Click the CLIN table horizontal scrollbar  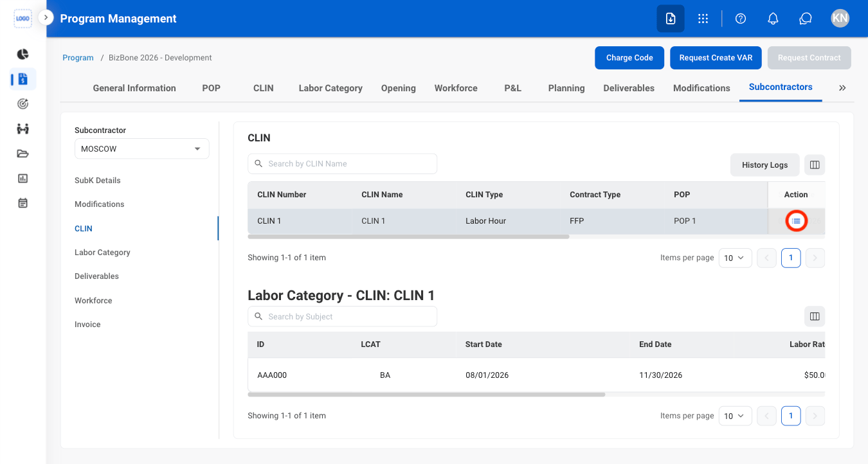(408, 236)
